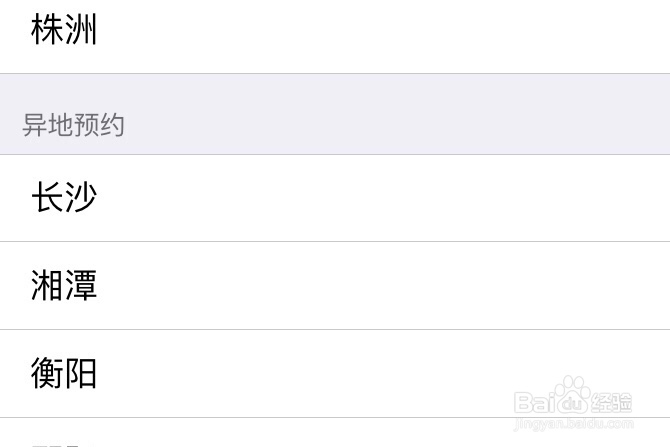Click the 洲 character in 株洲
Image resolution: width=670 pixels, height=447 pixels.
pyautogui.click(x=81, y=30)
